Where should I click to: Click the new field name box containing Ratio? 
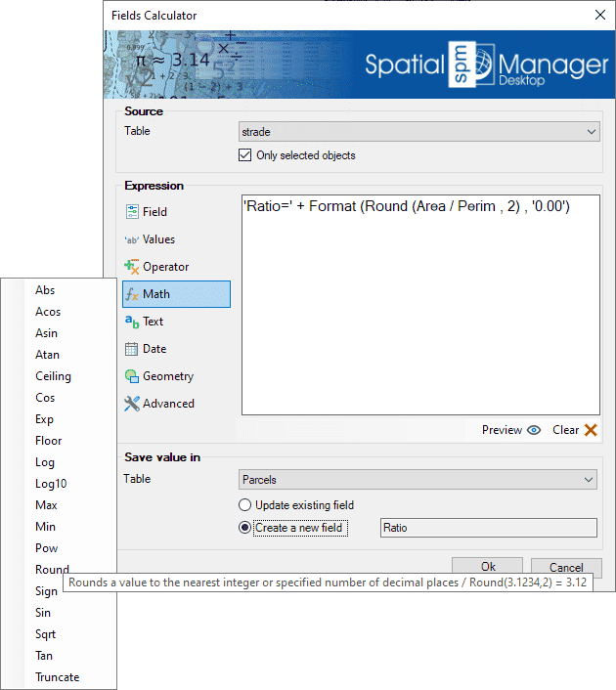pyautogui.click(x=487, y=528)
